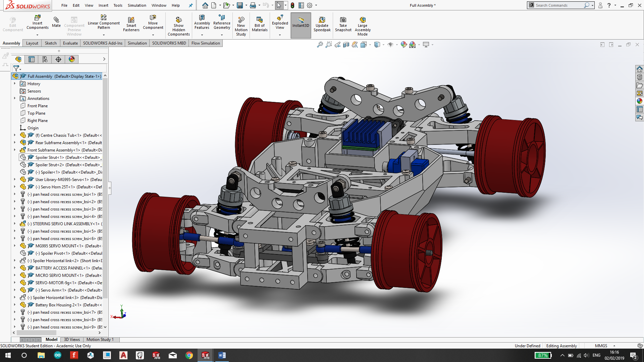The width and height of the screenshot is (644, 362).
Task: Select the SOLIDWORKS Add-Ins tab
Action: [x=102, y=43]
